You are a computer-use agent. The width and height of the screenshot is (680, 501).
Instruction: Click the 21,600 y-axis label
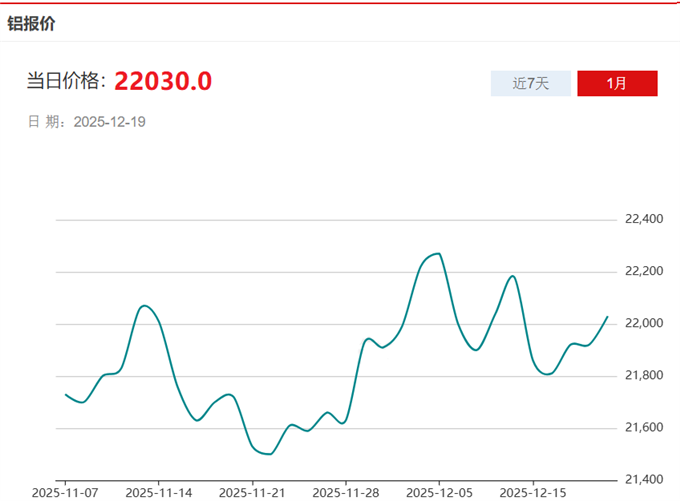click(x=644, y=427)
